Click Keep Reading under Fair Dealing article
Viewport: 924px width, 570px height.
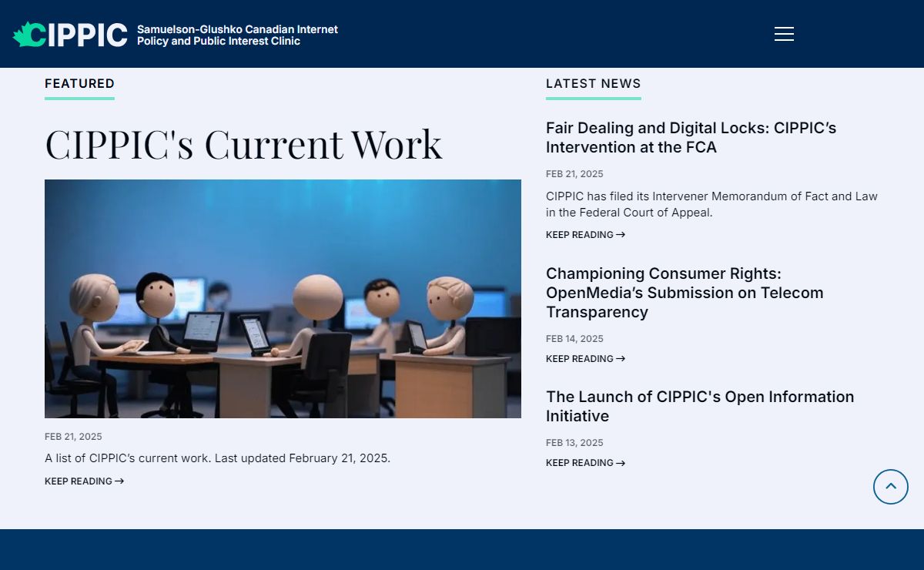[585, 235]
